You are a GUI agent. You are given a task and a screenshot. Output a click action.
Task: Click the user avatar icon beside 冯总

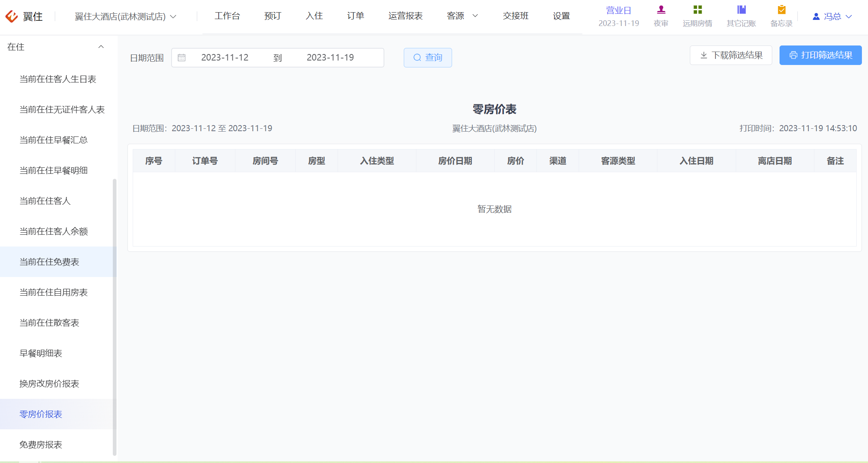816,17
